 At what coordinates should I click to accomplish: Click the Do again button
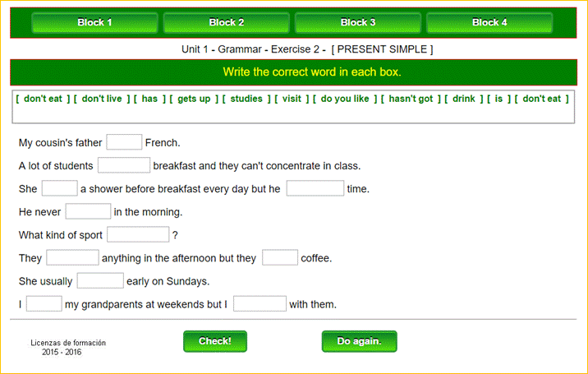click(359, 341)
